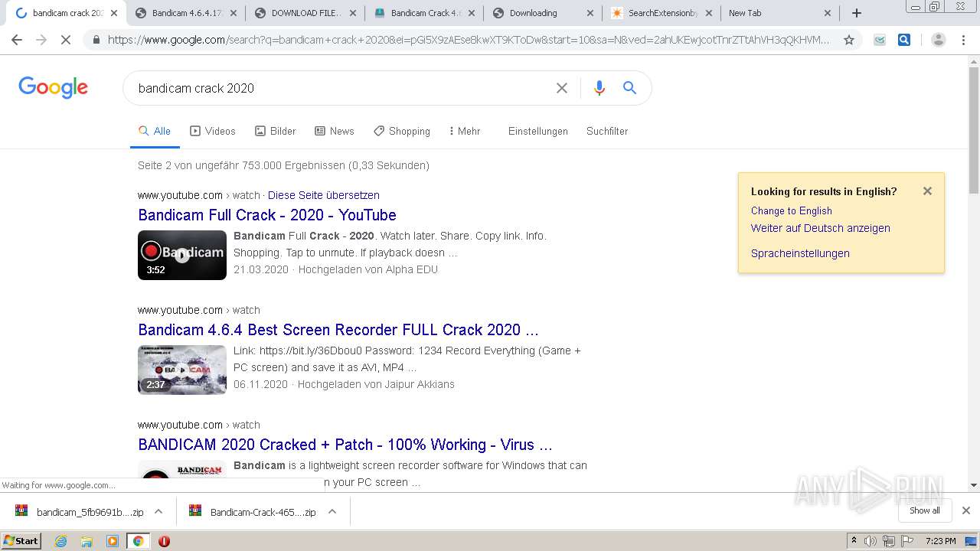Screen dimensions: 980x551
Task: Click Change to English link
Action: [x=792, y=210]
